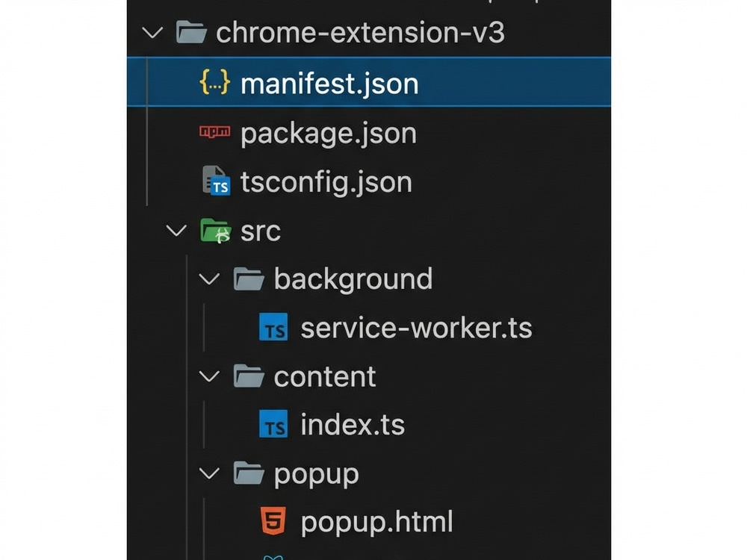This screenshot has width=747, height=560.
Task: Select the popup folder name
Action: [316, 475]
